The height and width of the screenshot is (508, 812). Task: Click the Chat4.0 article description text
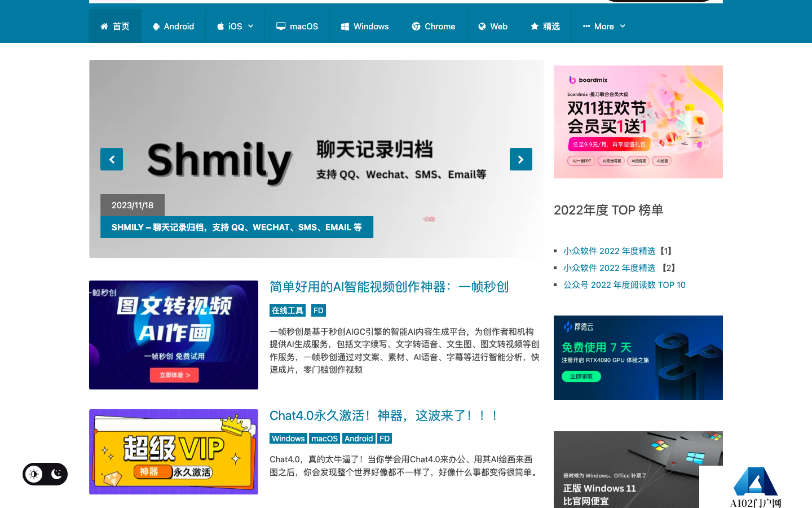405,466
